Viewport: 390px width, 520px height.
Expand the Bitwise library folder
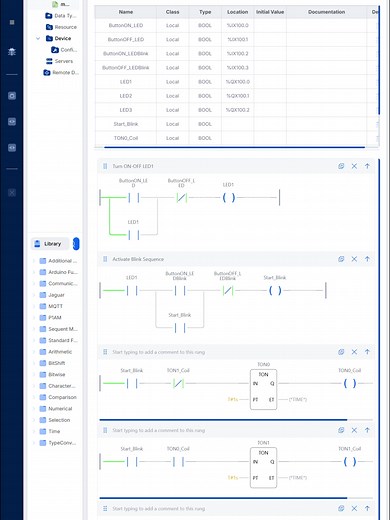click(x=34, y=374)
